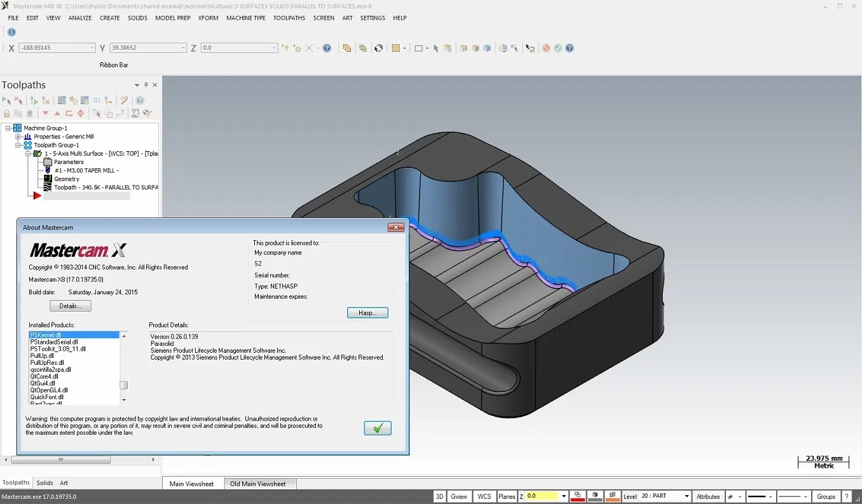Toggle lock on selected operations
862x504 pixels.
pos(6,114)
